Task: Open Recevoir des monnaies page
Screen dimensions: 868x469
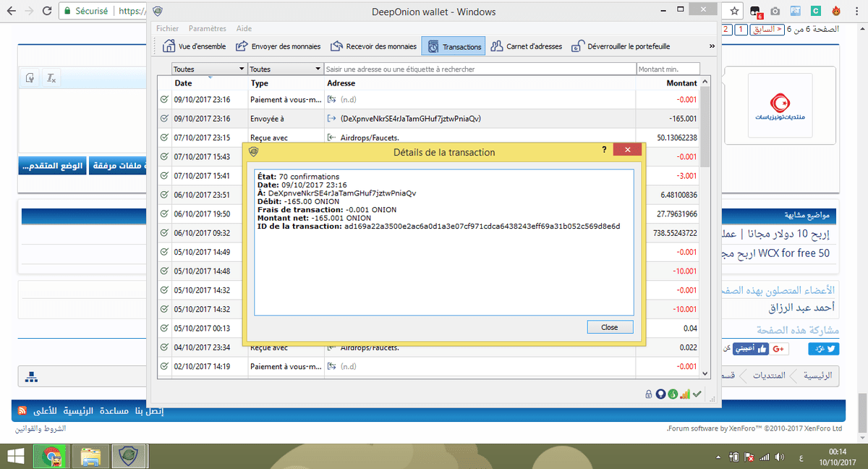Action: pos(373,46)
